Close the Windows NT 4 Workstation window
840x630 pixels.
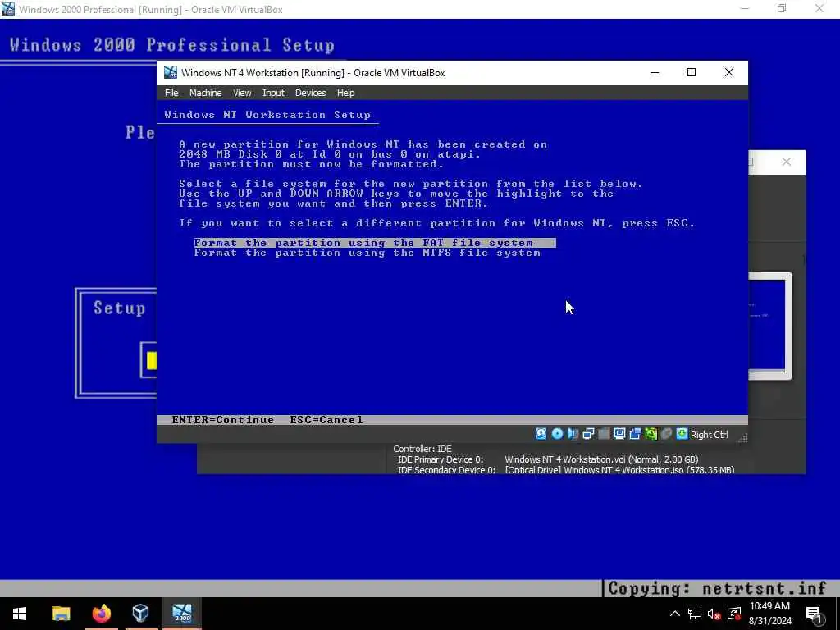coord(729,72)
